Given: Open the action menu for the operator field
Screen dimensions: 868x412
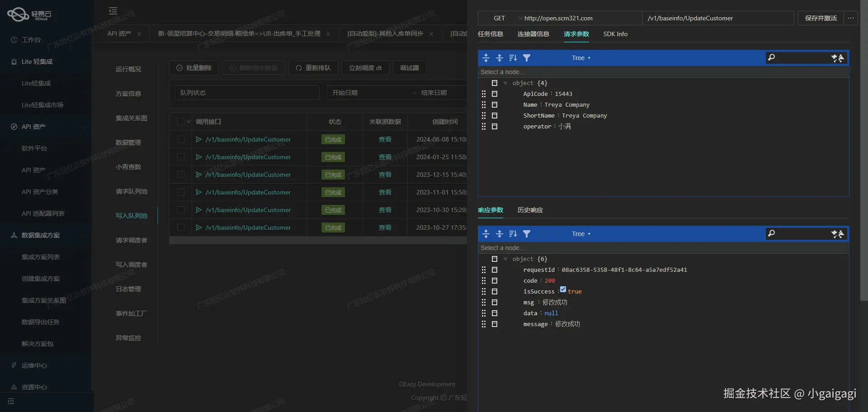Looking at the screenshot, I should pyautogui.click(x=495, y=127).
